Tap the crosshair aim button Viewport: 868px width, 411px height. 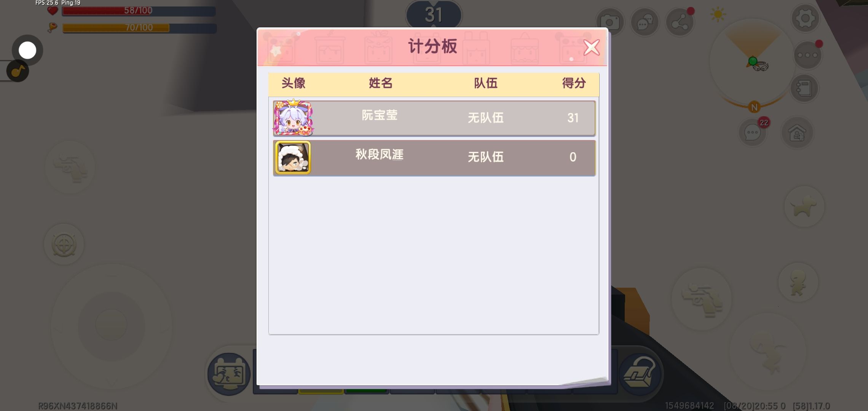tap(64, 244)
